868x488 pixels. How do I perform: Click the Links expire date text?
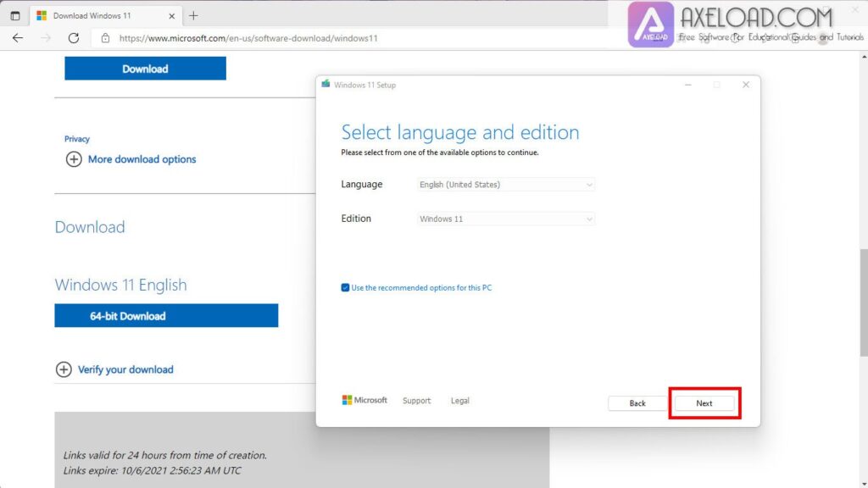point(153,471)
